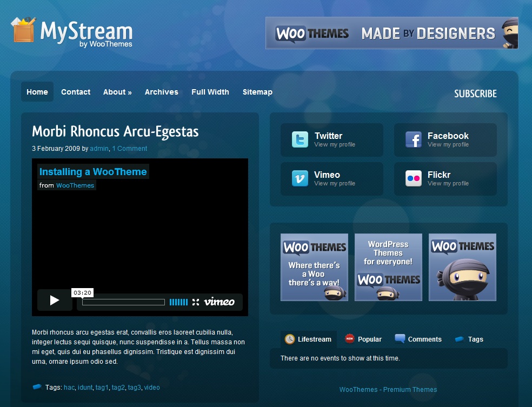532x407 pixels.
Task: Click the Flickr 'View my profile' text
Action: tap(448, 183)
